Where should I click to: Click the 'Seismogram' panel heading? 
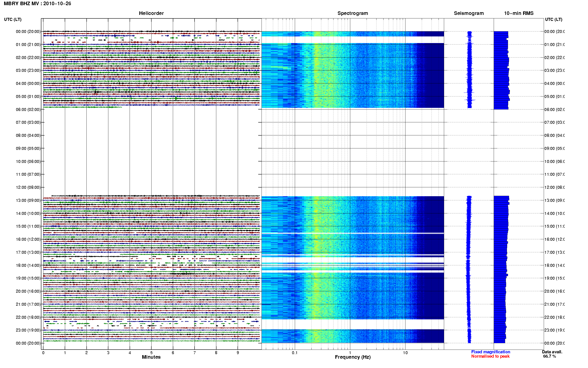(469, 13)
